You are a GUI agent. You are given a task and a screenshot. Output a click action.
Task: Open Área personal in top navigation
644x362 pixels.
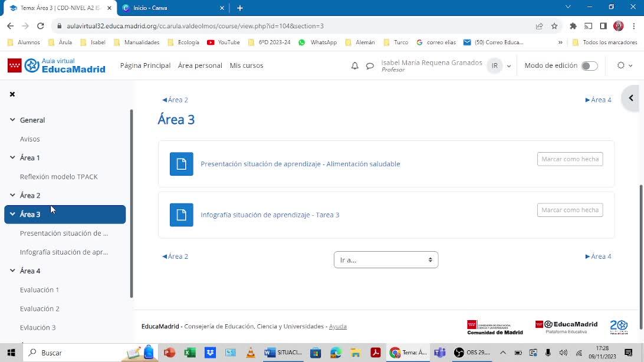200,65
